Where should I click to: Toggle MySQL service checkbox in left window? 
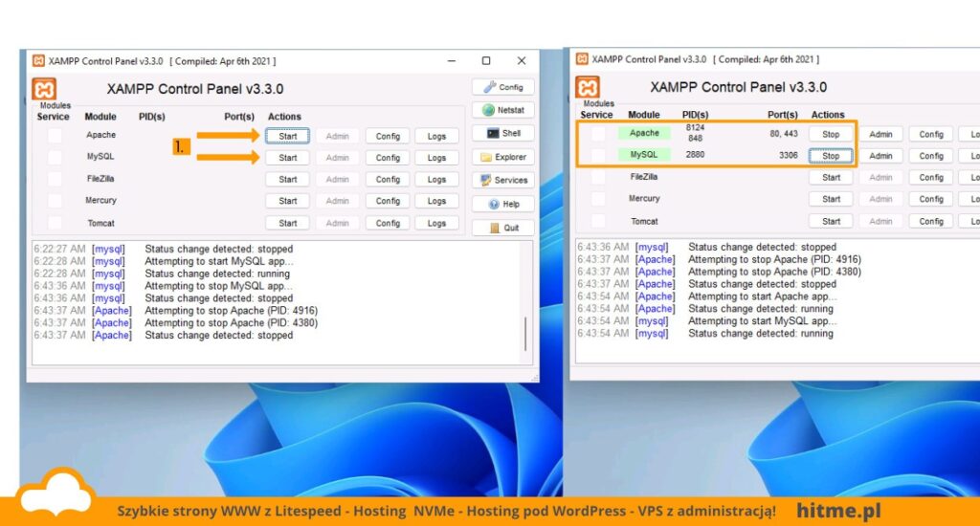(55, 157)
